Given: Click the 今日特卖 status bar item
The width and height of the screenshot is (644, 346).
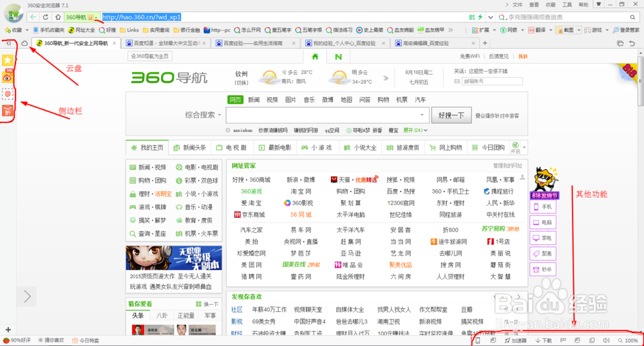Looking at the screenshot, I should coord(86,340).
